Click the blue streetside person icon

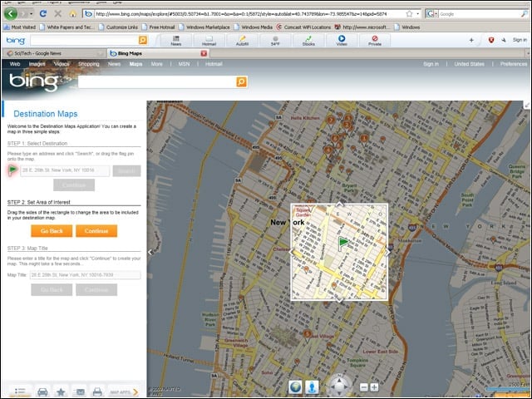(313, 387)
